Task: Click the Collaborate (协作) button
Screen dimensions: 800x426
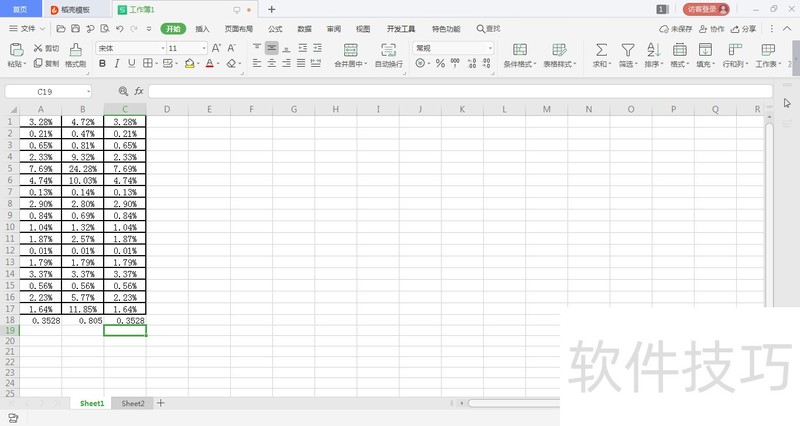Action: click(712, 29)
